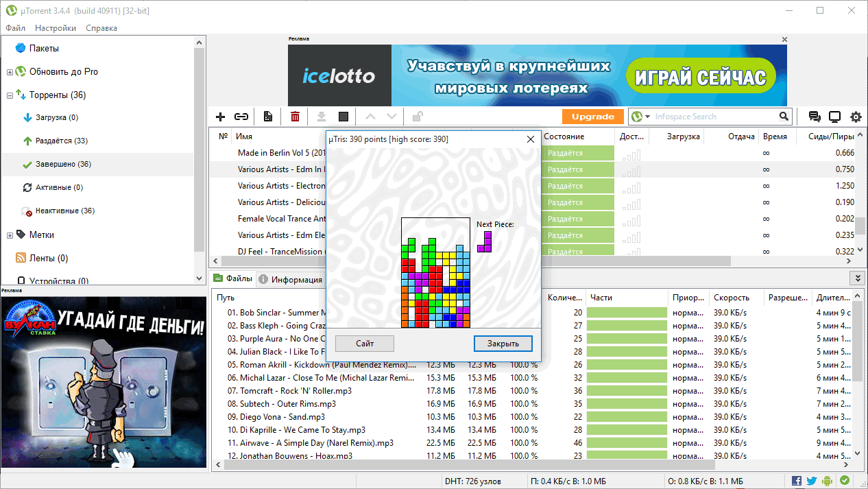The image size is (868, 489).
Task: Click DHT: 726 узлов status entry
Action: pyautogui.click(x=472, y=481)
